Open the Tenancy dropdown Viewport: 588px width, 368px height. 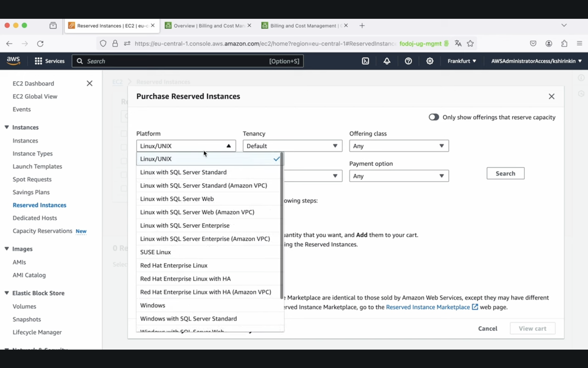point(292,146)
